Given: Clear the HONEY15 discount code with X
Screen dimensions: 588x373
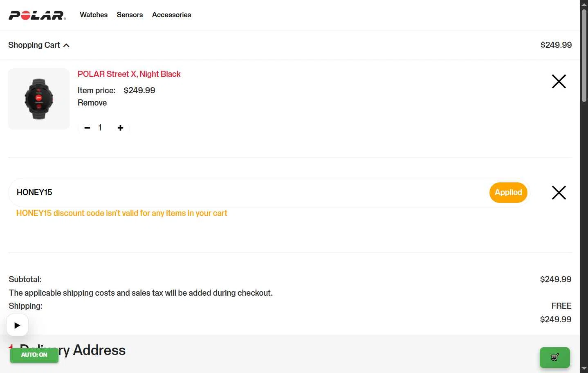Looking at the screenshot, I should point(559,193).
